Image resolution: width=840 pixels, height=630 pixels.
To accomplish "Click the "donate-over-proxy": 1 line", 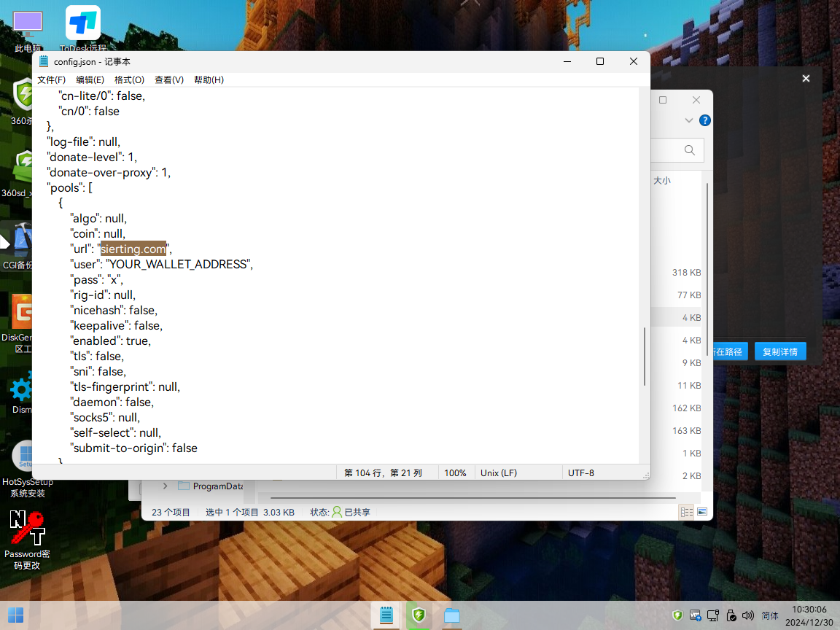I will pyautogui.click(x=109, y=173).
